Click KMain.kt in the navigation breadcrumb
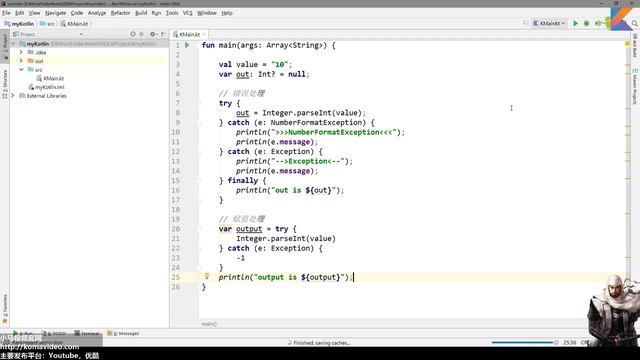640x360 pixels. (74, 24)
